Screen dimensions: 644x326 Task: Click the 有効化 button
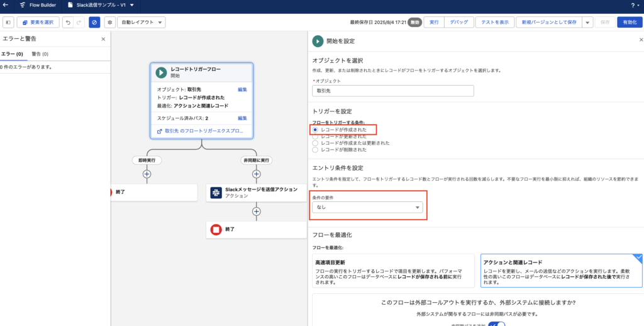pos(630,22)
